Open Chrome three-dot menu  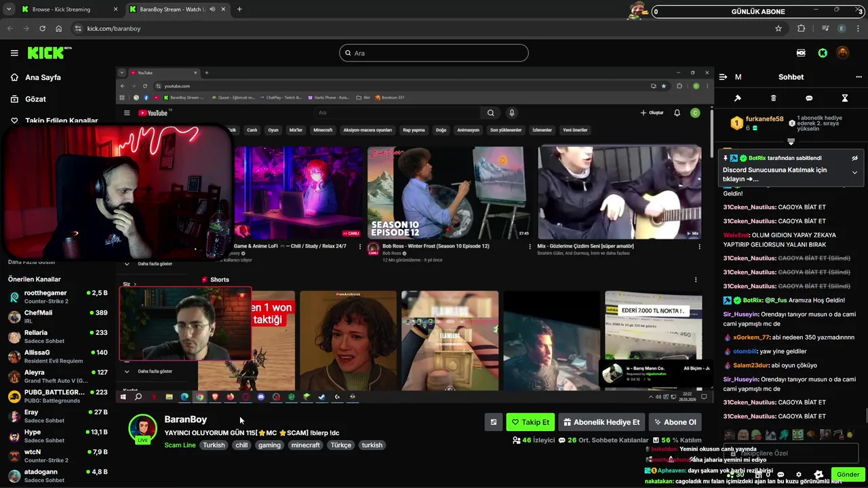(x=859, y=28)
